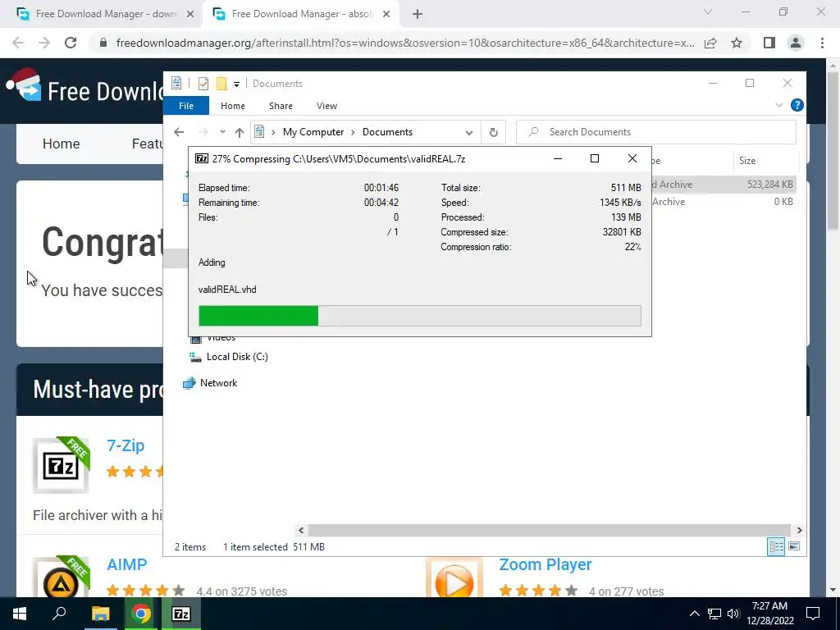
Task: Show hidden system tray icons
Action: click(694, 614)
